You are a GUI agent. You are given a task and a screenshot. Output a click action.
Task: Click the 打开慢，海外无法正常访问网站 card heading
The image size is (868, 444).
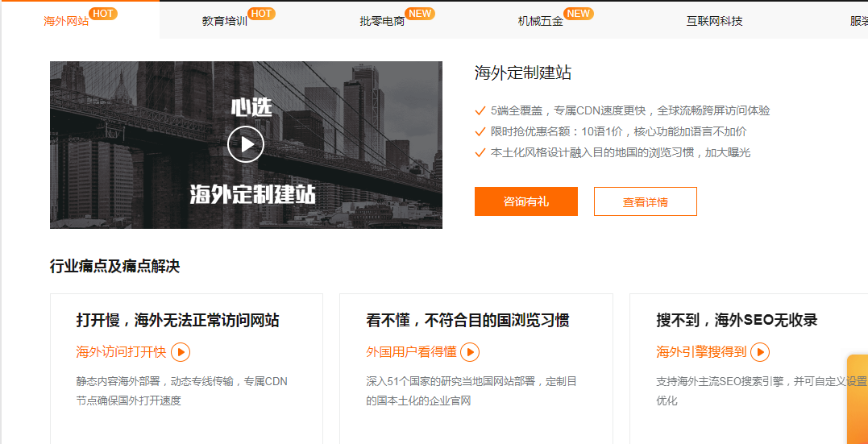(x=177, y=320)
